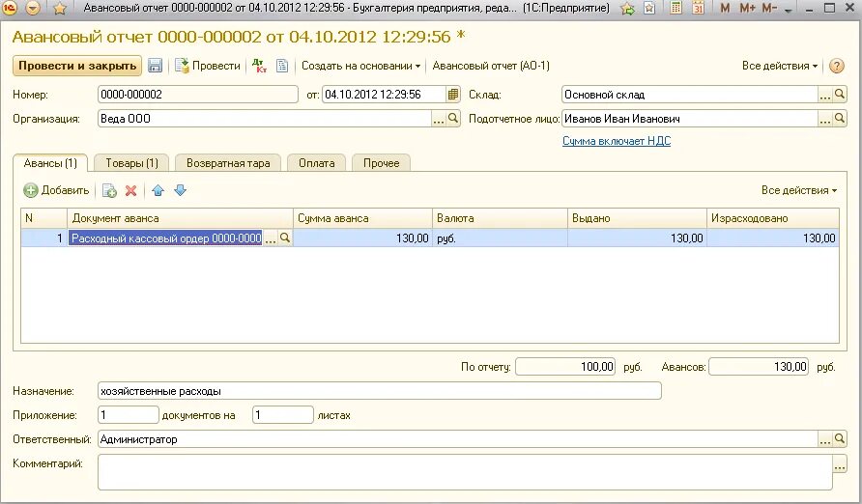Click ellipsis select button for Организация
This screenshot has height=504, width=862.
438,119
